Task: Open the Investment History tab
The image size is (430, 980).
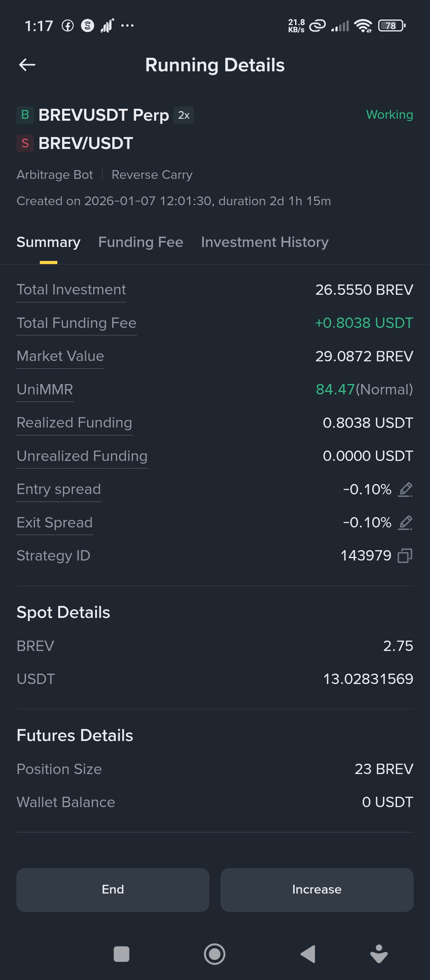Action: (265, 242)
